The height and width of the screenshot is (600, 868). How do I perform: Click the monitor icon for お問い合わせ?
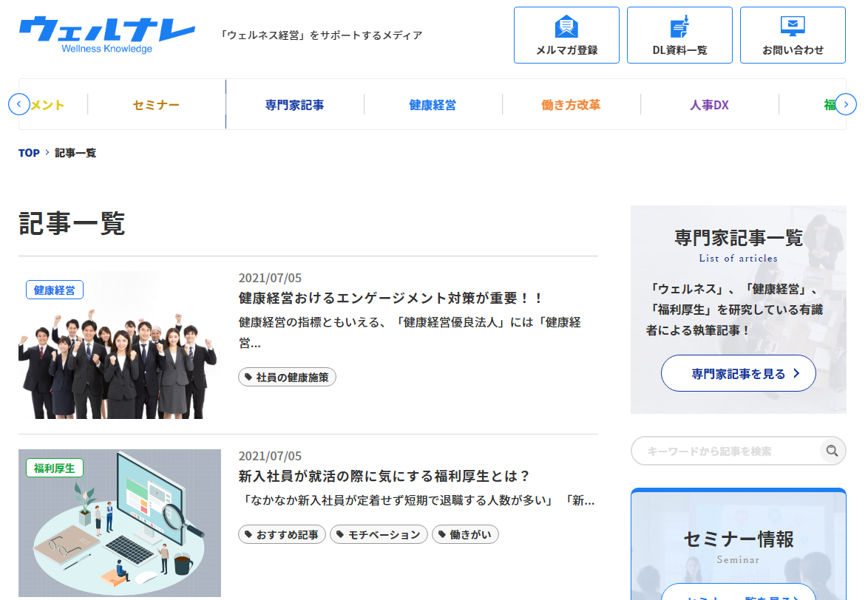point(793,27)
